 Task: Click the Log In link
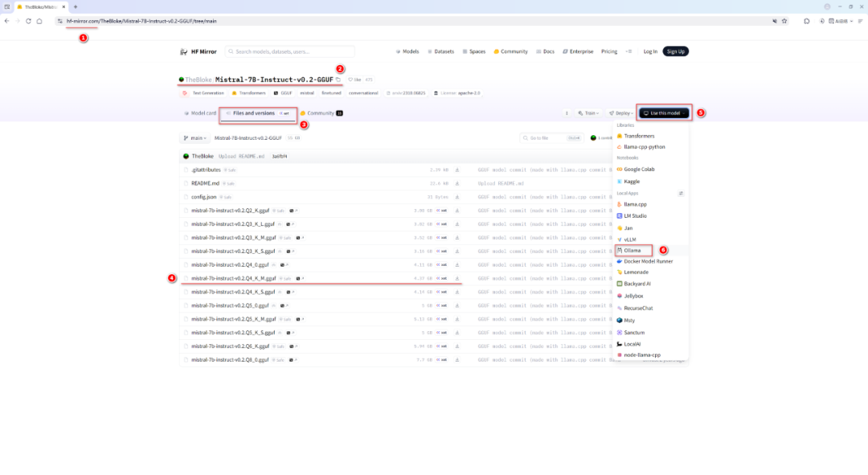[x=650, y=51]
